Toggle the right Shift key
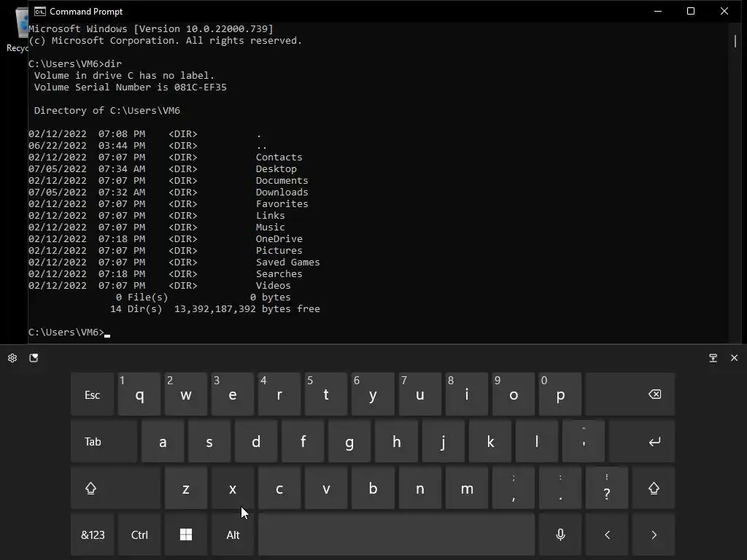 [x=654, y=488]
